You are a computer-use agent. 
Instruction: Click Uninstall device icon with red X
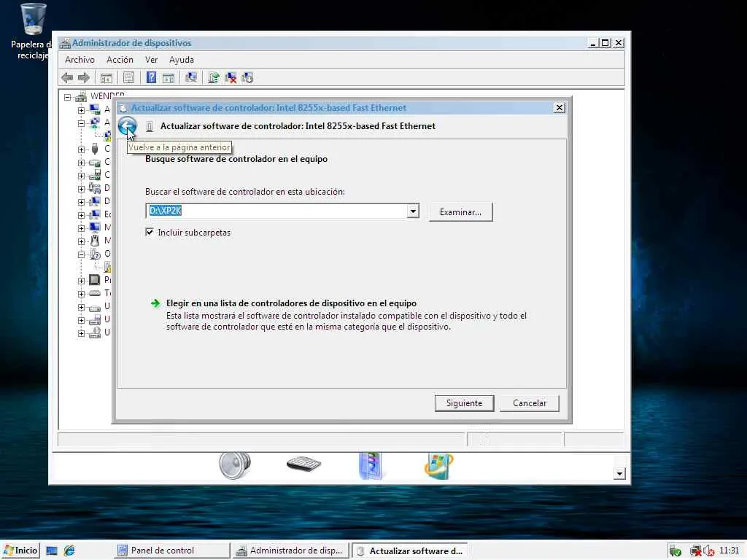point(231,77)
